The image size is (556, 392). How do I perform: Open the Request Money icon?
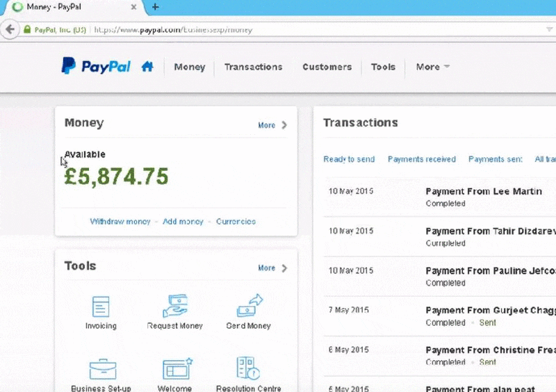[x=174, y=307]
